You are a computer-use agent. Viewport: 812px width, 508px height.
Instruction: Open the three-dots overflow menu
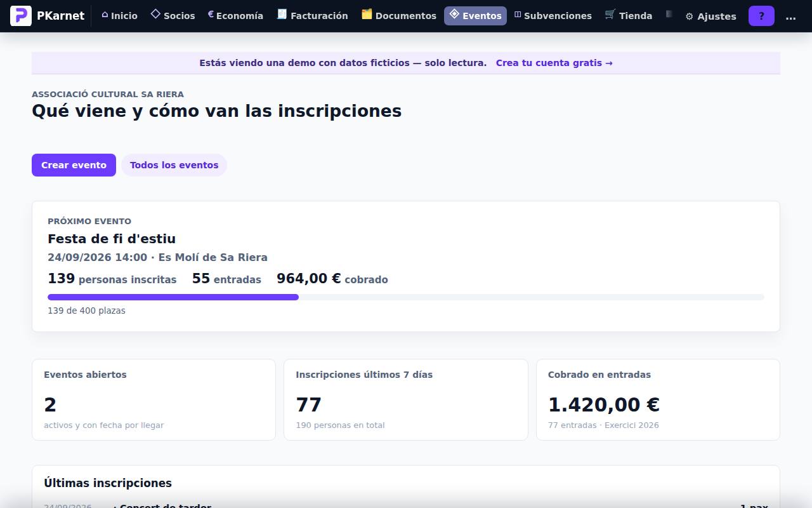790,16
